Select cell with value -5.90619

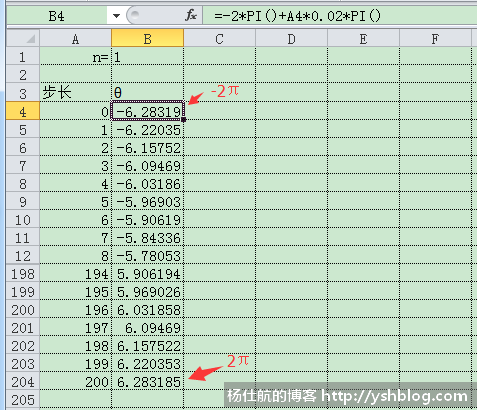click(x=148, y=219)
